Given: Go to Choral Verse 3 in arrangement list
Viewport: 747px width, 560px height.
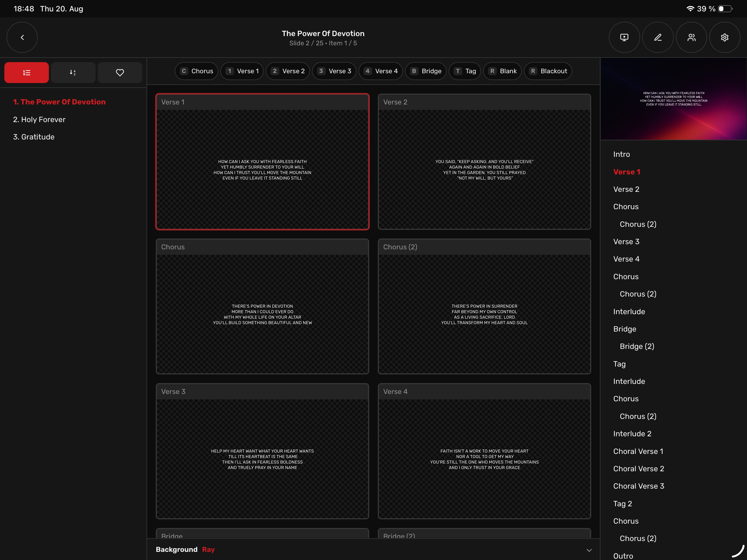Looking at the screenshot, I should (x=639, y=486).
